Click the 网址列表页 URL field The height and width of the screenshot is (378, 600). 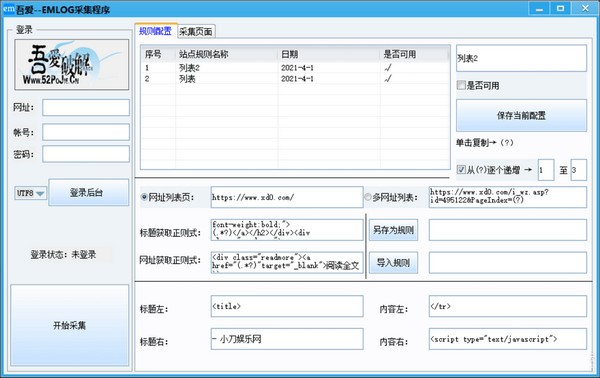click(x=287, y=197)
